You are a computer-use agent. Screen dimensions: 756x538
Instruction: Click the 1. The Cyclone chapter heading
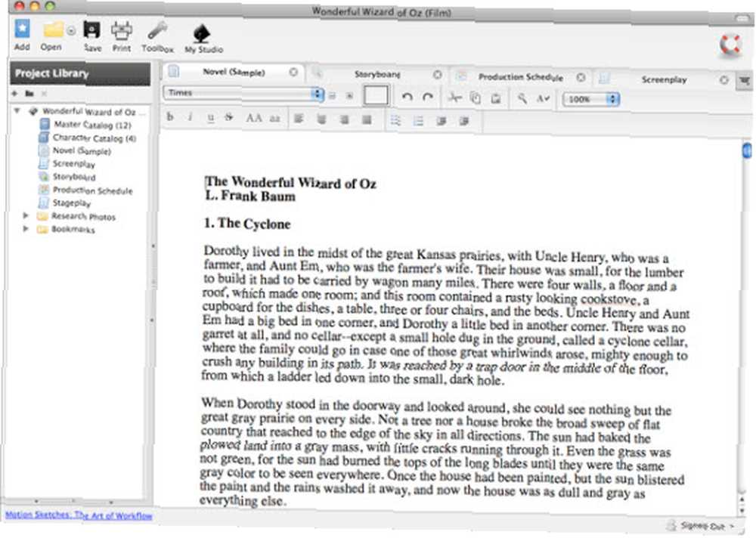tap(247, 224)
